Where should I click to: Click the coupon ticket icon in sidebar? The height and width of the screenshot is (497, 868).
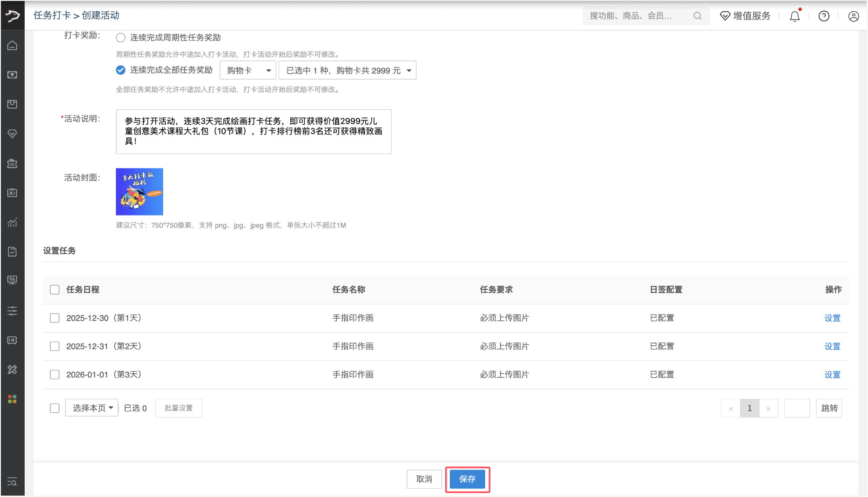tap(13, 163)
